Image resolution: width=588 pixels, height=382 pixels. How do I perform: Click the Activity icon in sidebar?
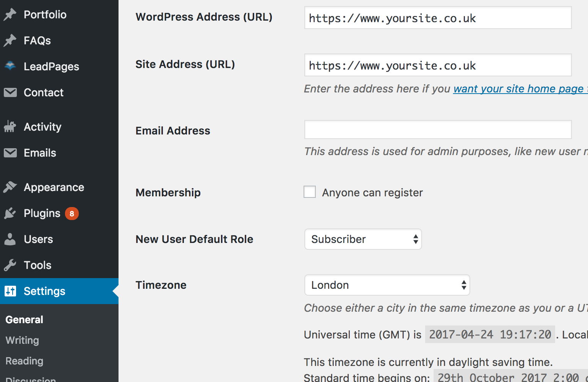click(x=10, y=127)
